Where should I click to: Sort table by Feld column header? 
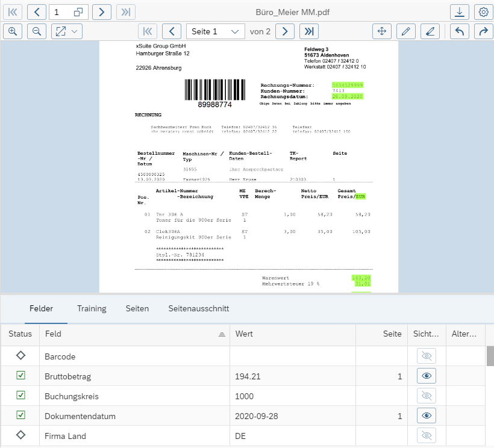point(134,334)
